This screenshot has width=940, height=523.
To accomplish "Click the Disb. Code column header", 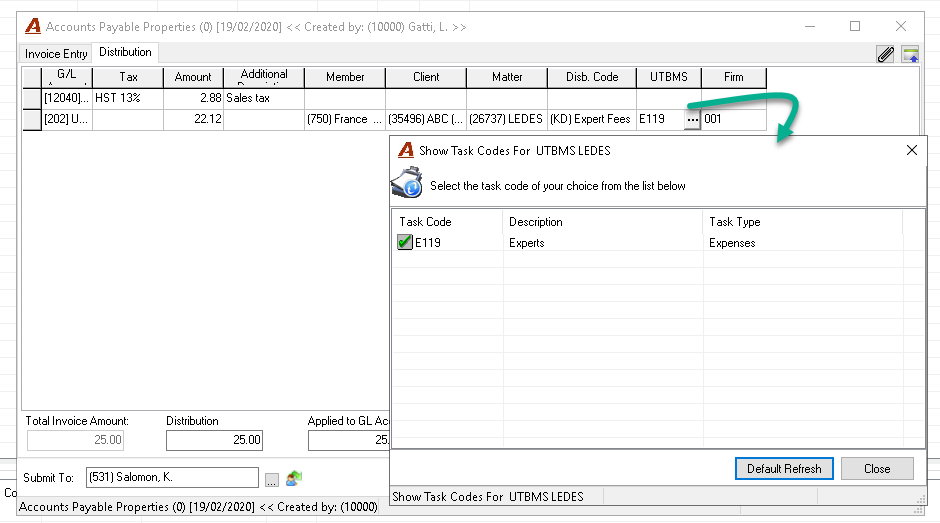I will (592, 77).
